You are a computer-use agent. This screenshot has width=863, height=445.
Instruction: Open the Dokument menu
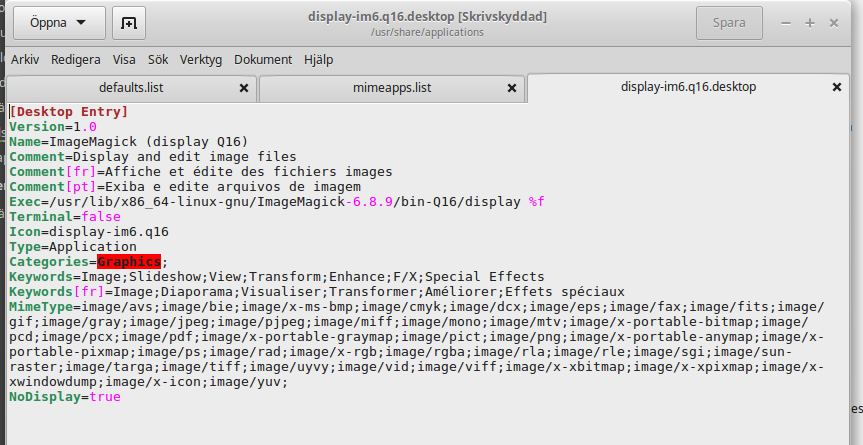tap(263, 59)
